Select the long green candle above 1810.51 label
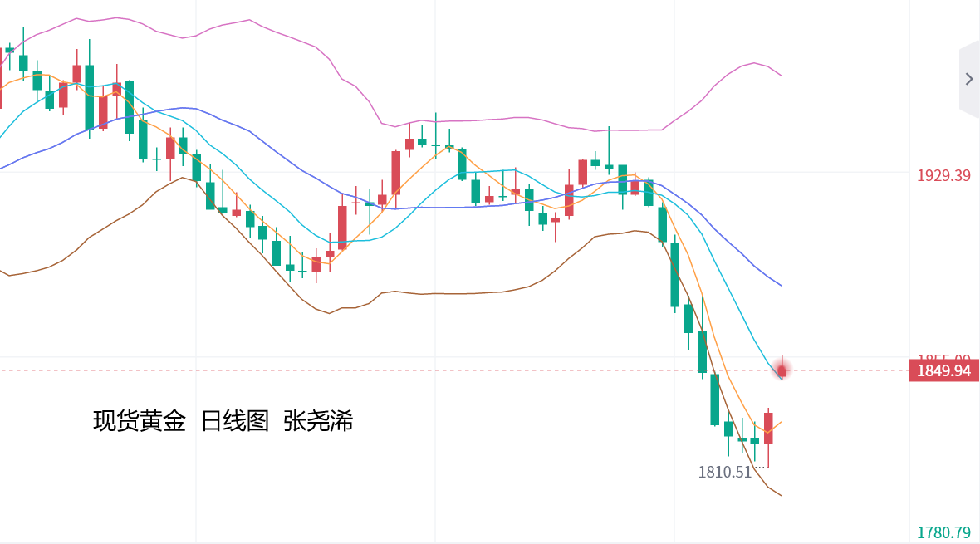Viewport: 980px width, 544px height. point(714,399)
